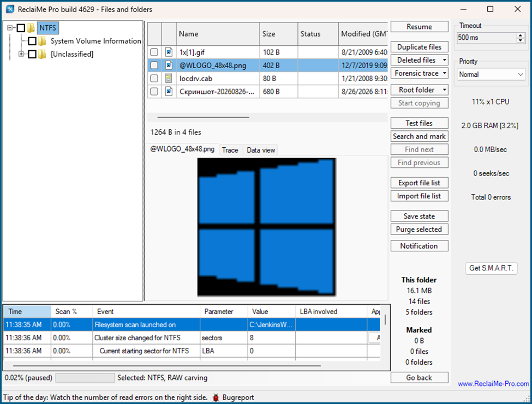Collapse the NTFS tree node
Screen dimensions: 532x404
click(10, 28)
